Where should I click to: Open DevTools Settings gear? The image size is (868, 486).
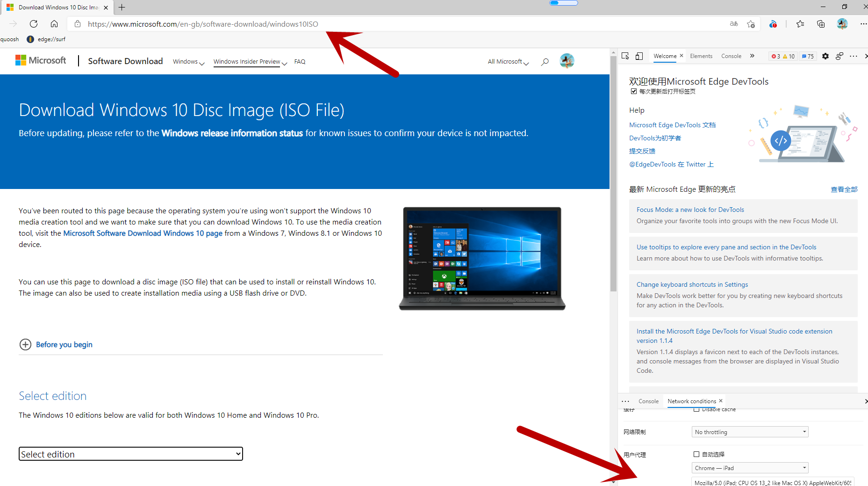pos(825,56)
